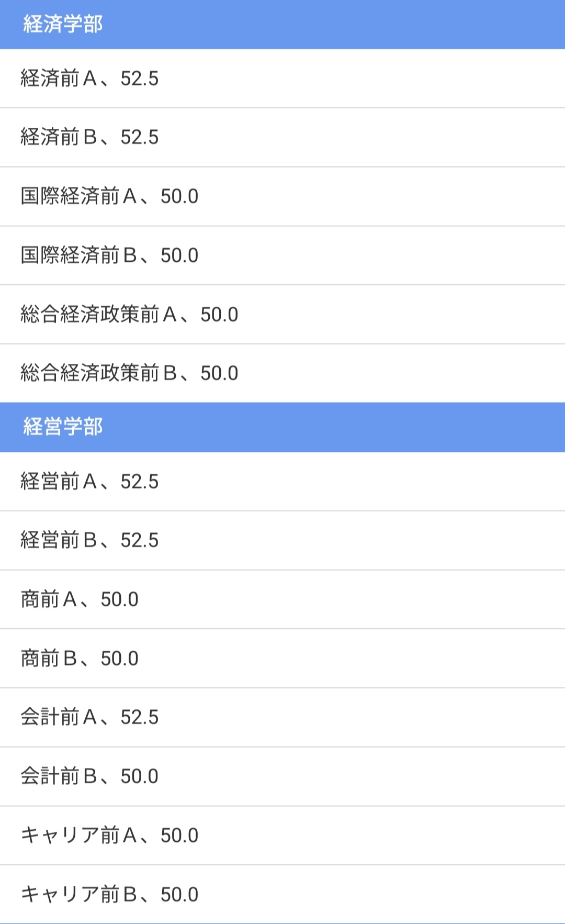Tap the 50.0 score of 総合経済政策前A
The height and width of the screenshot is (924, 565).
(219, 315)
